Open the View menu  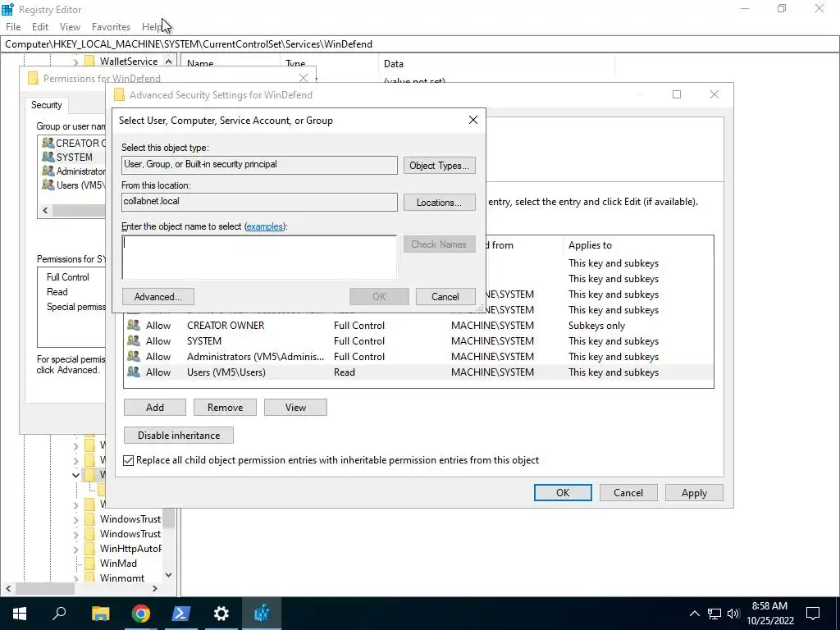pos(70,27)
